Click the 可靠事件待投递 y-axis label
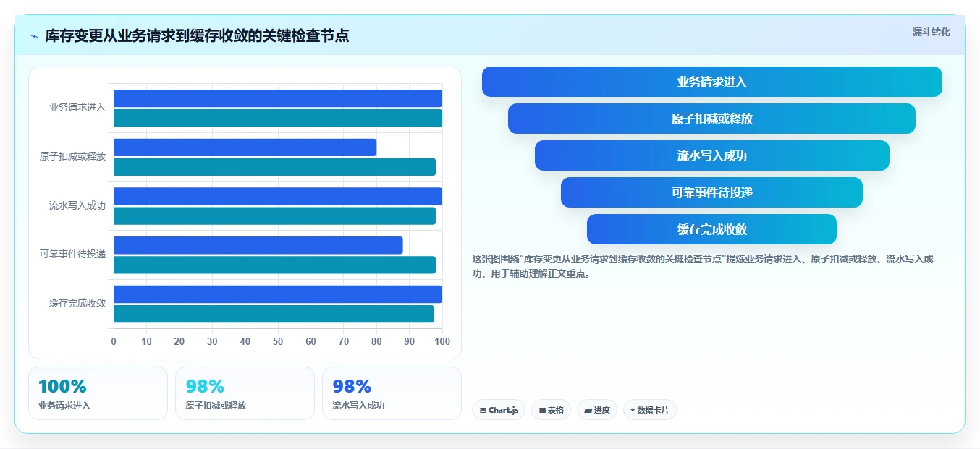The image size is (980, 449). [72, 255]
